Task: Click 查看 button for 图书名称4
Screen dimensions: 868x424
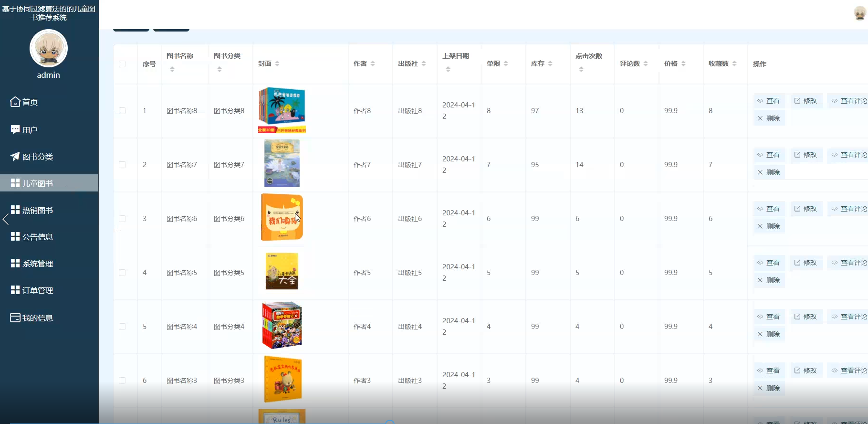Action: pos(769,317)
